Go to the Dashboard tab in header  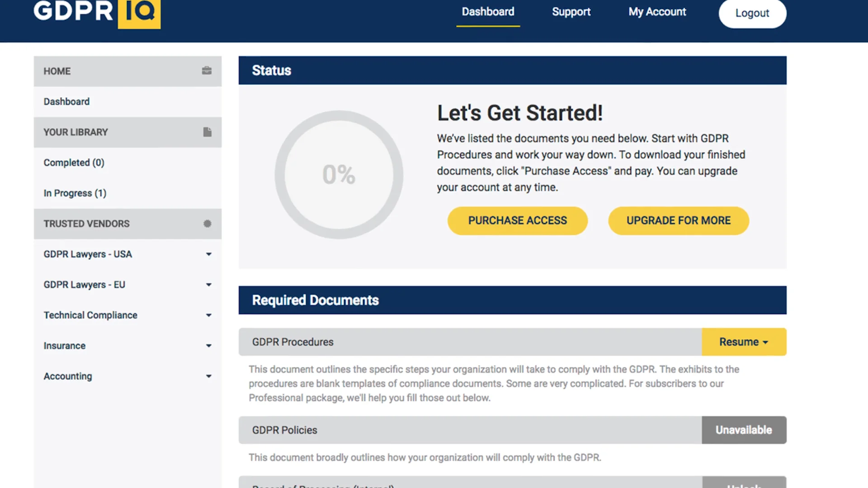488,12
